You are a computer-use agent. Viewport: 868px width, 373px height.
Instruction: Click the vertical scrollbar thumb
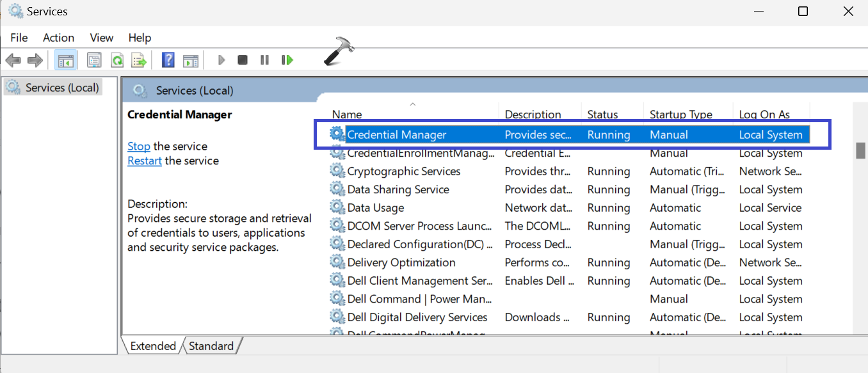[861, 150]
